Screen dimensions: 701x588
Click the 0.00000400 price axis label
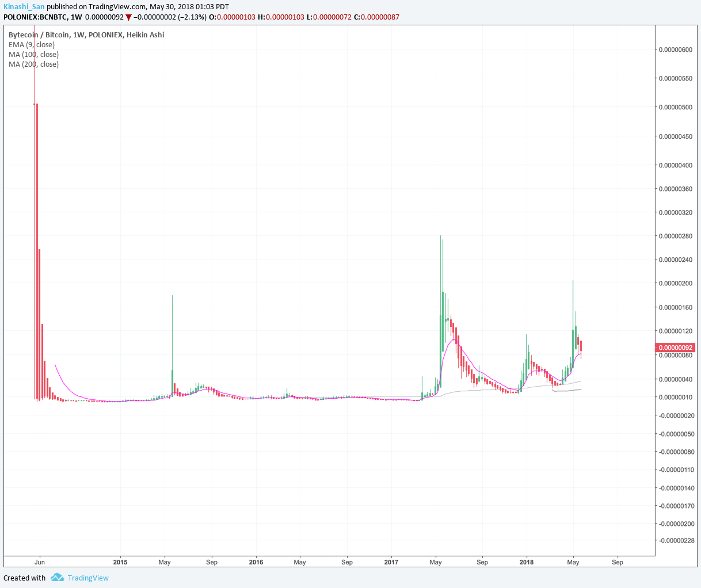[x=676, y=166]
